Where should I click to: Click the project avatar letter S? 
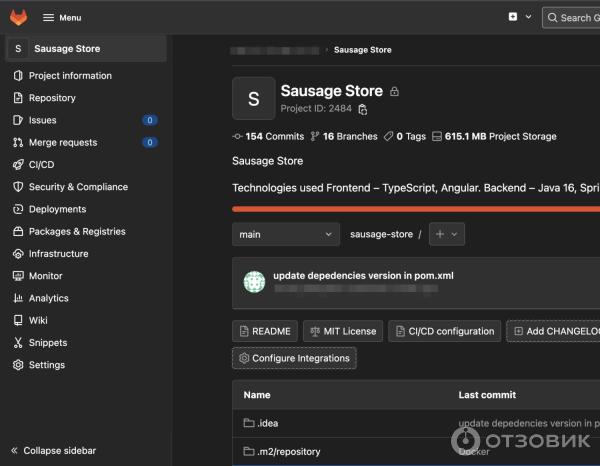254,98
